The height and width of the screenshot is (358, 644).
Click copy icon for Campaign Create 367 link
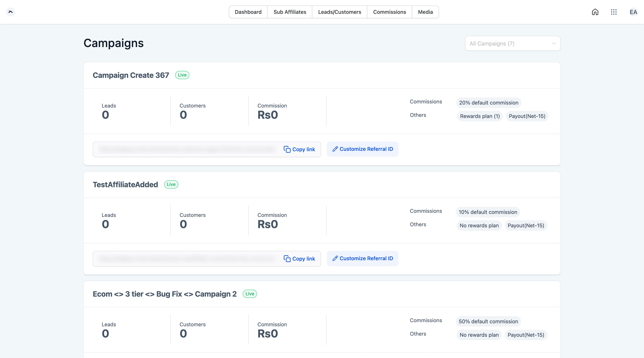tap(287, 150)
